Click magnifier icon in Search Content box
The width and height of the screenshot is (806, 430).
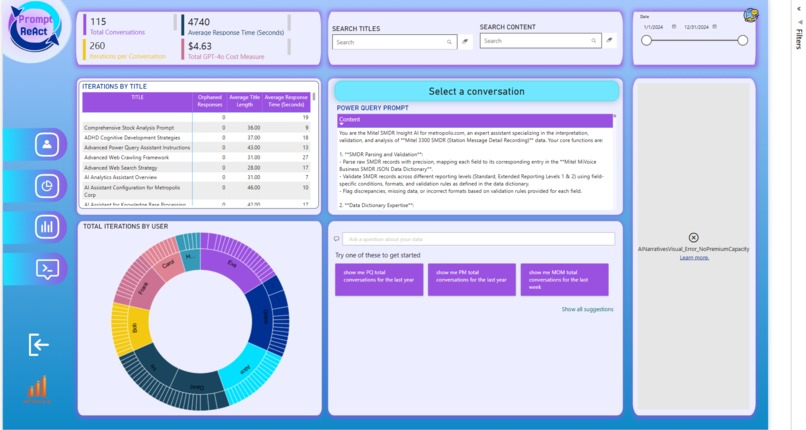[x=593, y=41]
